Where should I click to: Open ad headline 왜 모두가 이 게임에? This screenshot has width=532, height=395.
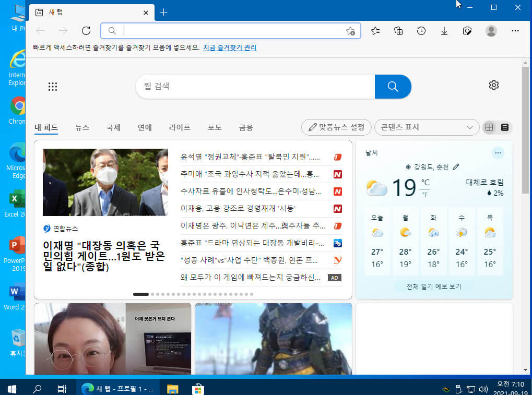pyautogui.click(x=250, y=278)
